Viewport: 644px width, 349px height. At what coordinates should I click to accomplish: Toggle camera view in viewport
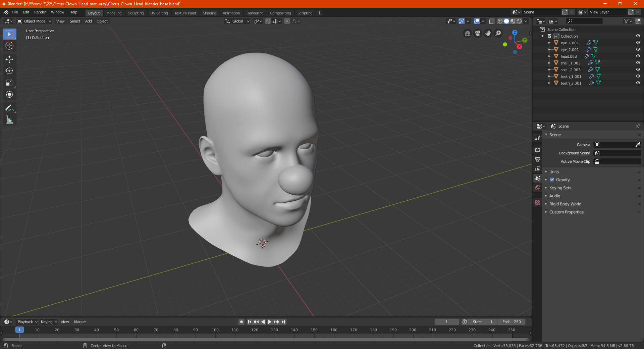point(478,33)
